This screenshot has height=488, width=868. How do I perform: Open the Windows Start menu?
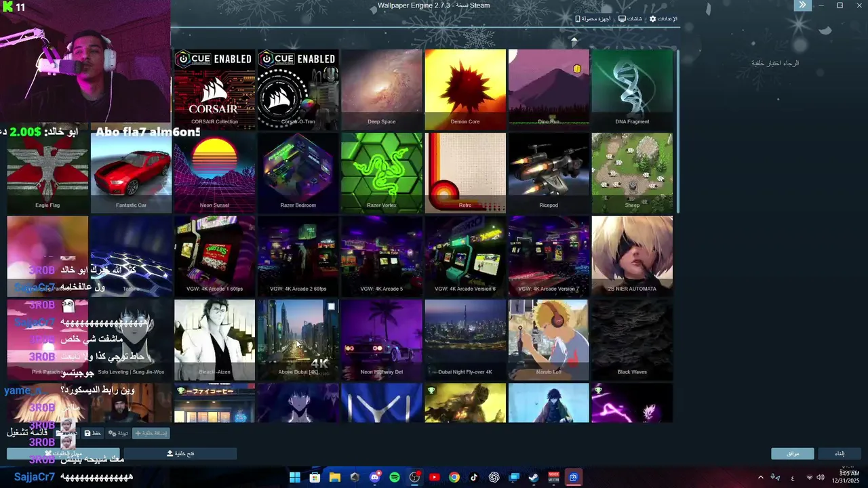294,477
